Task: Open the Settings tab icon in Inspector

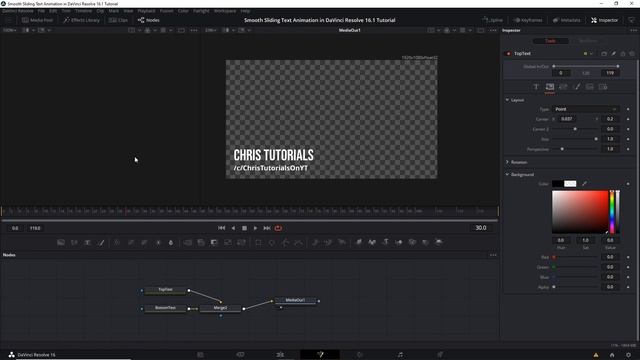Action: [603, 87]
